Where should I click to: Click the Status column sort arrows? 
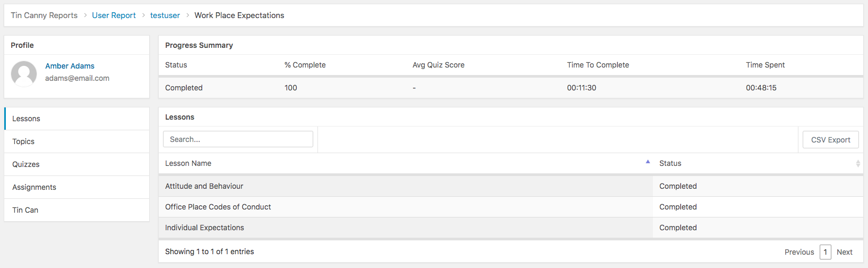pos(857,164)
